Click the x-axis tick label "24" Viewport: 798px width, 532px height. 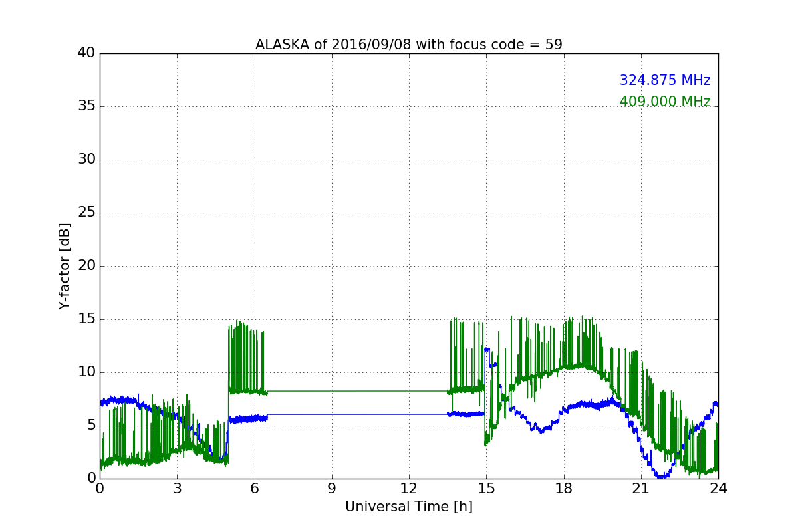(718, 489)
